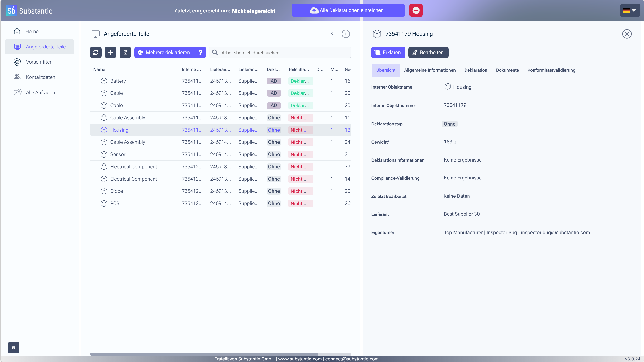Click the Arbeitsbereich durchsuchen search field

tap(280, 53)
